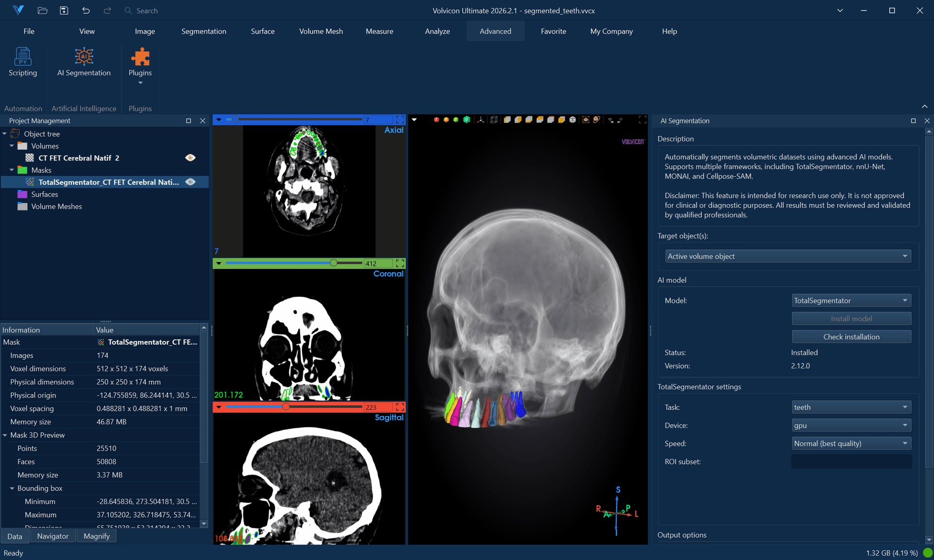Screen dimensions: 934x560
Task: Click the fullscreen icon on the Axial view
Action: (400, 120)
